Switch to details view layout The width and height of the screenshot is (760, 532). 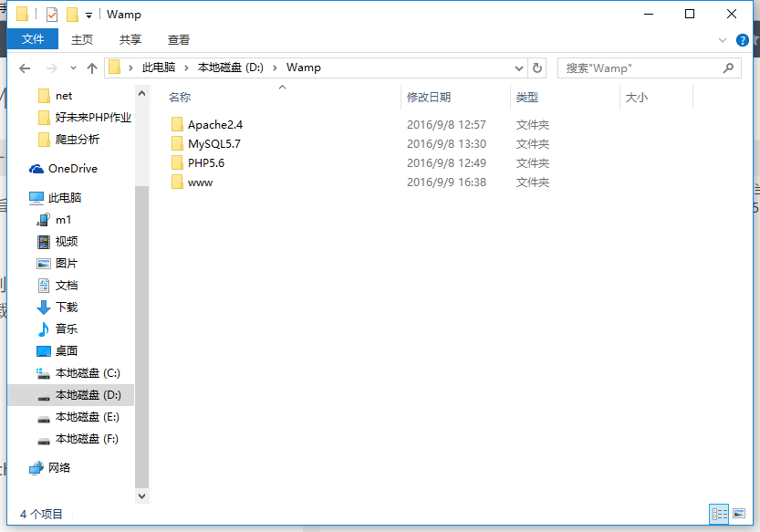(719, 514)
